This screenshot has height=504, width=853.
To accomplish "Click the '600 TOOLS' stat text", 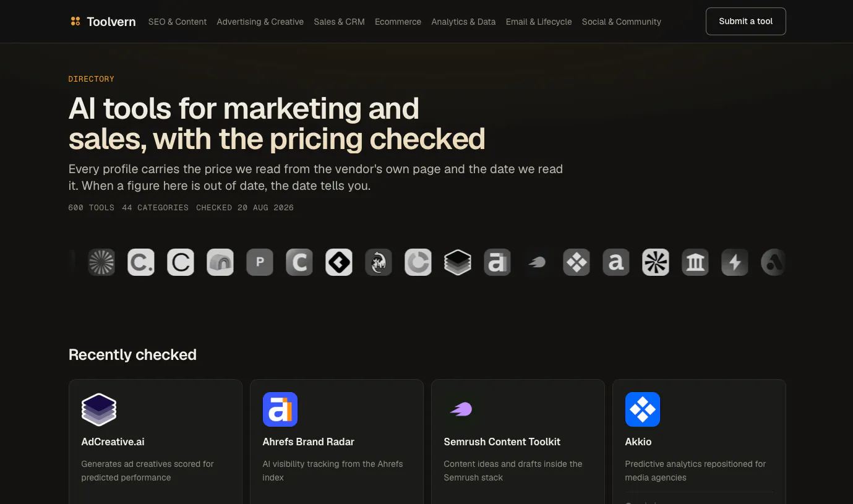I will 92,208.
